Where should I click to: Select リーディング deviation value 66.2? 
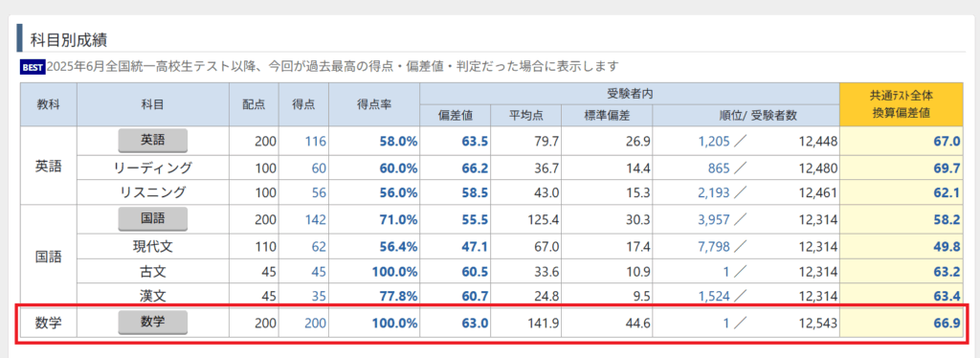[x=475, y=168]
